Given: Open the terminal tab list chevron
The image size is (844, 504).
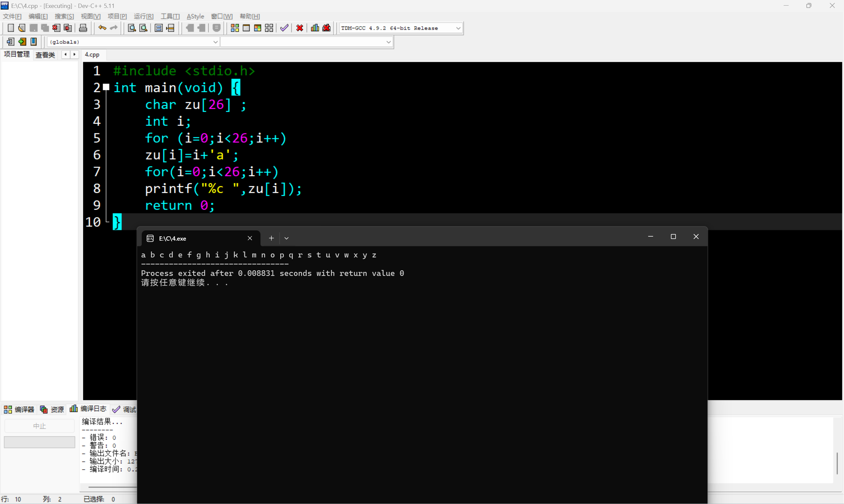Looking at the screenshot, I should click(x=286, y=238).
